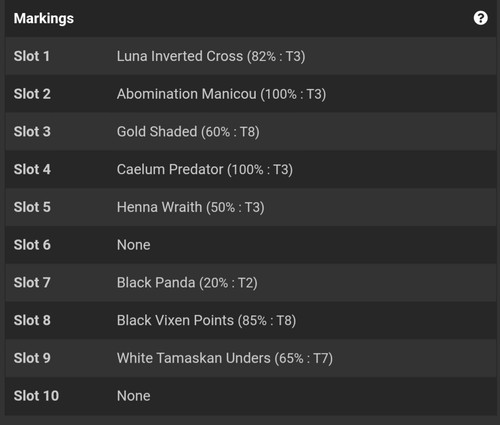This screenshot has width=500, height=425.
Task: Select the Luna Inverted Cross marking text
Action: click(x=211, y=56)
